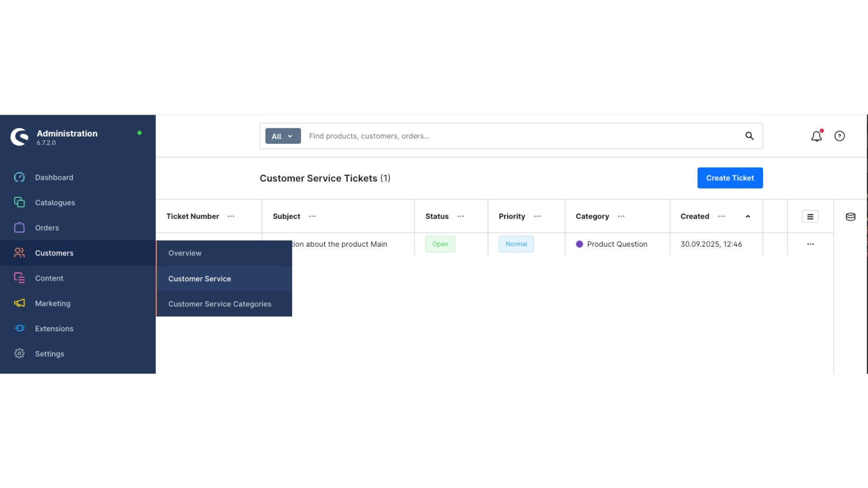Click the Shopware logo
This screenshot has width=868, height=488.
(x=19, y=137)
